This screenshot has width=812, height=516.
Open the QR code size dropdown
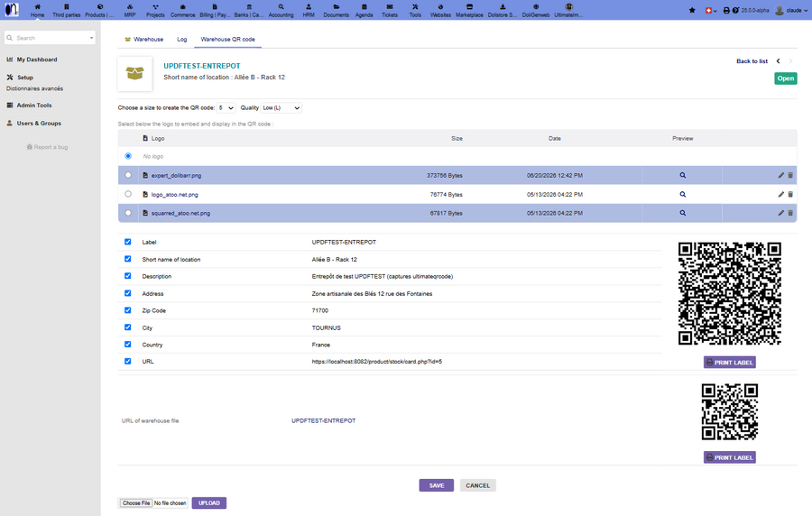(226, 107)
